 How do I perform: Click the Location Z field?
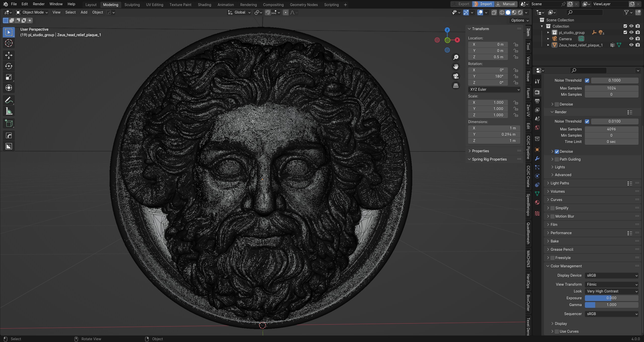(488, 57)
